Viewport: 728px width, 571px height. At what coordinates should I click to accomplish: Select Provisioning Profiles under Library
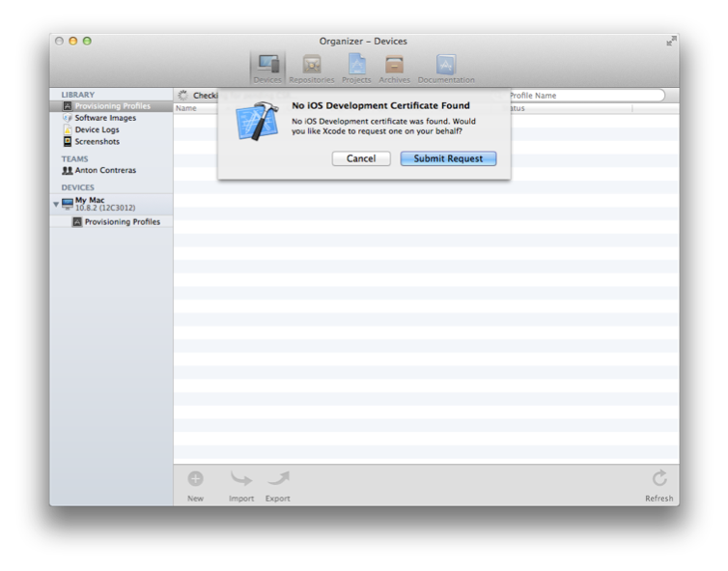click(x=111, y=106)
